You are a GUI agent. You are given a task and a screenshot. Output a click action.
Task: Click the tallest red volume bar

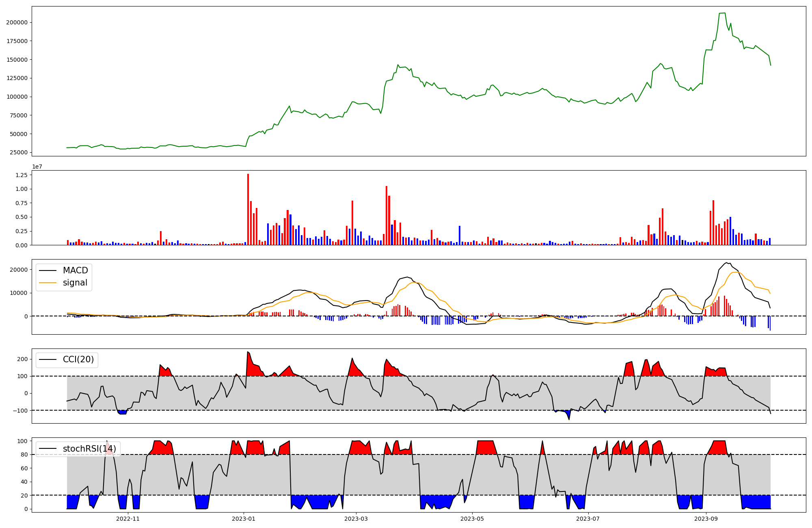pyautogui.click(x=248, y=209)
